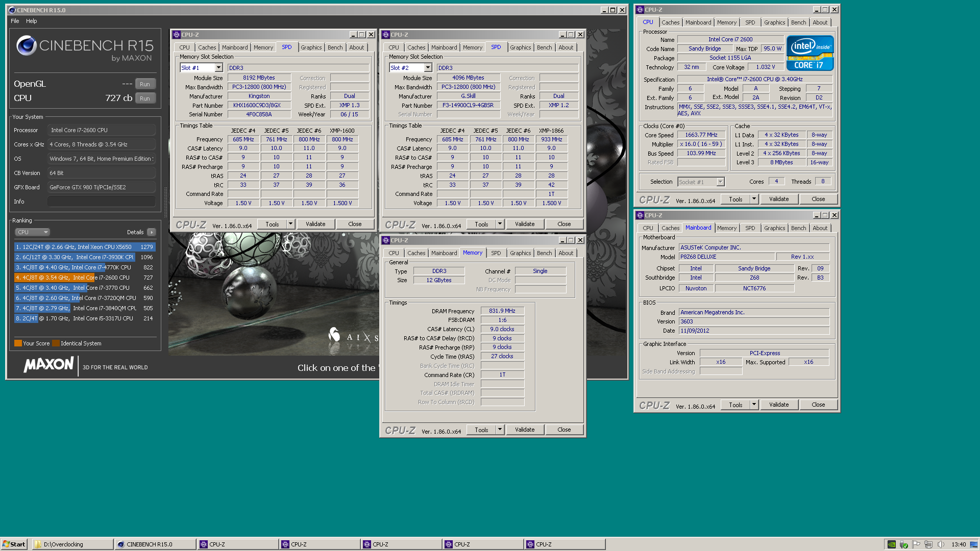Open the Help menu in Cinebench
Screen dimensions: 980x551
32,21
